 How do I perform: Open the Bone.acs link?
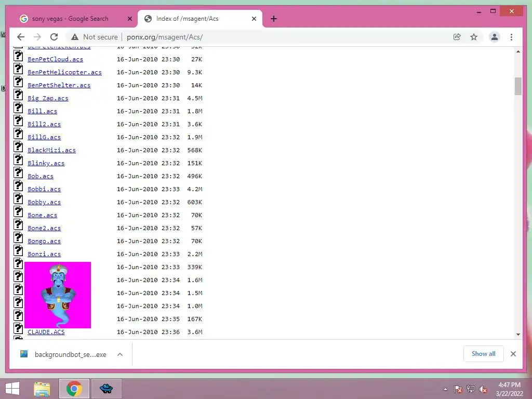(43, 215)
